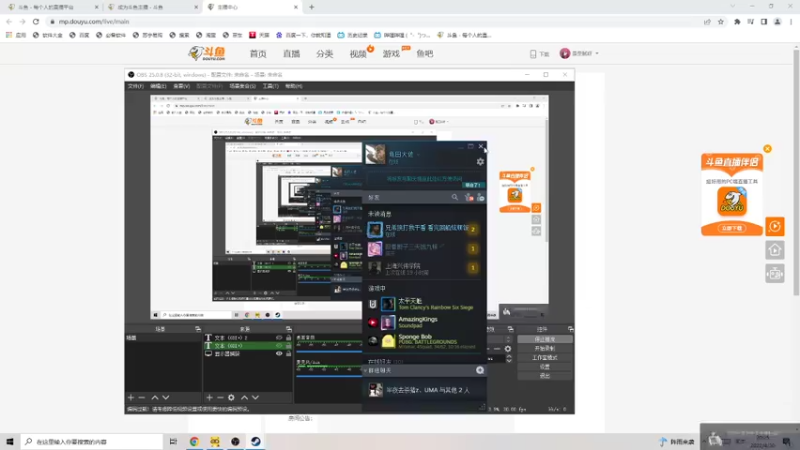Toggle lock on the first text source

[288, 338]
